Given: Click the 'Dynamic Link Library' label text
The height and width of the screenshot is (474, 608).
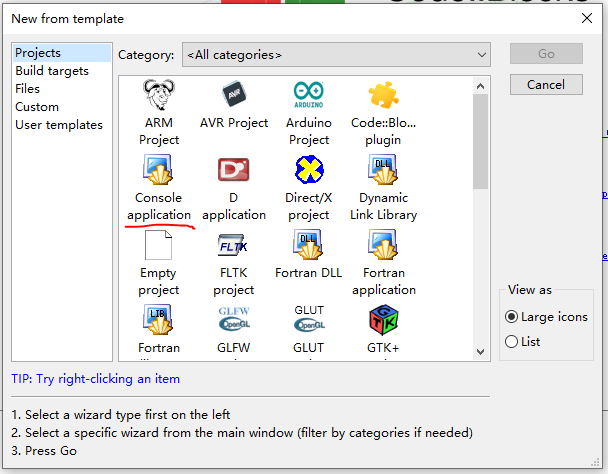Looking at the screenshot, I should [383, 206].
